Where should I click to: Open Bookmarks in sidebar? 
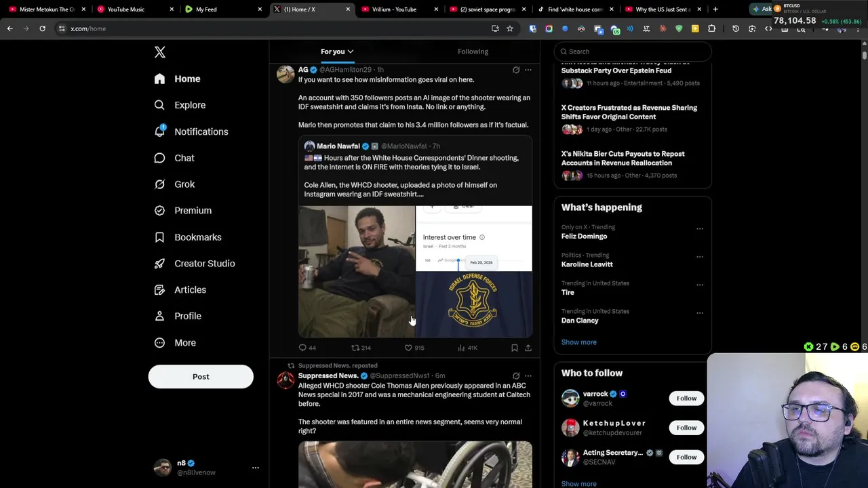[x=188, y=237]
